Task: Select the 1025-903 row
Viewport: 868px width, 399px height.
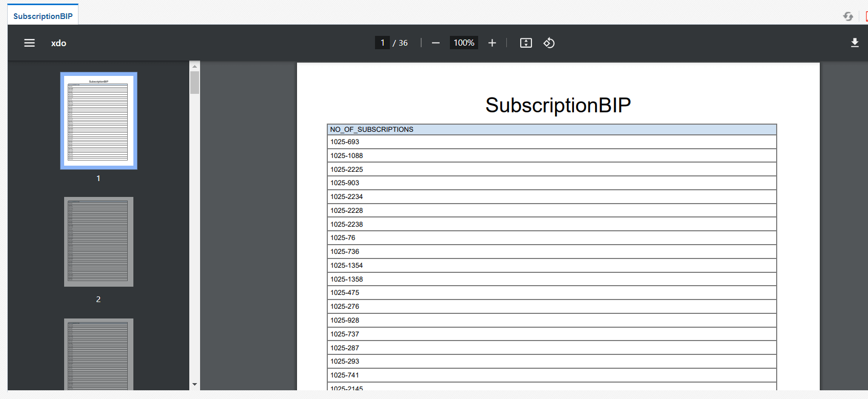Action: click(552, 183)
